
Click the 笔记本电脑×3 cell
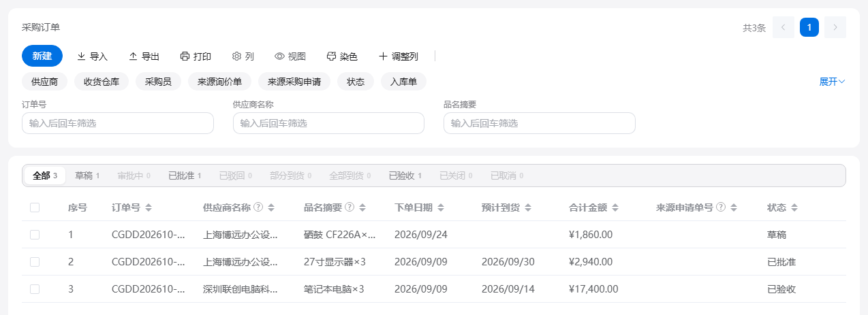334,289
